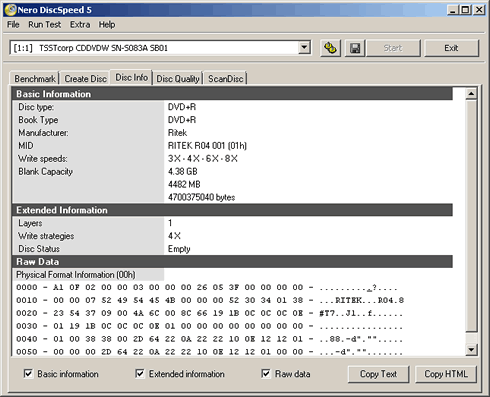This screenshot has height=397, width=490.
Task: Switch to the ScanDisc tab
Action: (226, 79)
